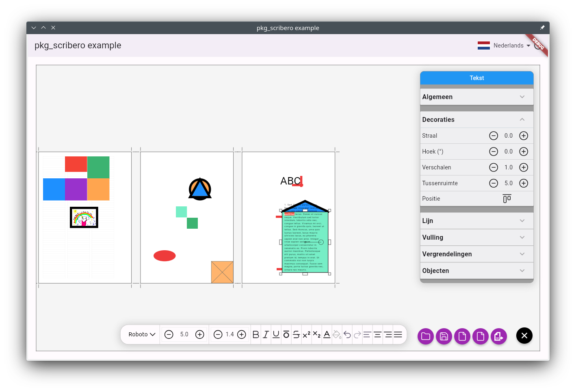Click the blue Tekst panel header

coord(476,78)
